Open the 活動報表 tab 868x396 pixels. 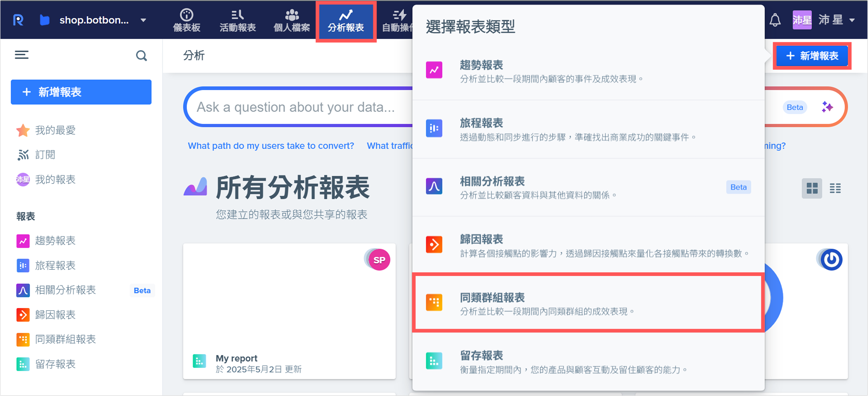coord(238,21)
